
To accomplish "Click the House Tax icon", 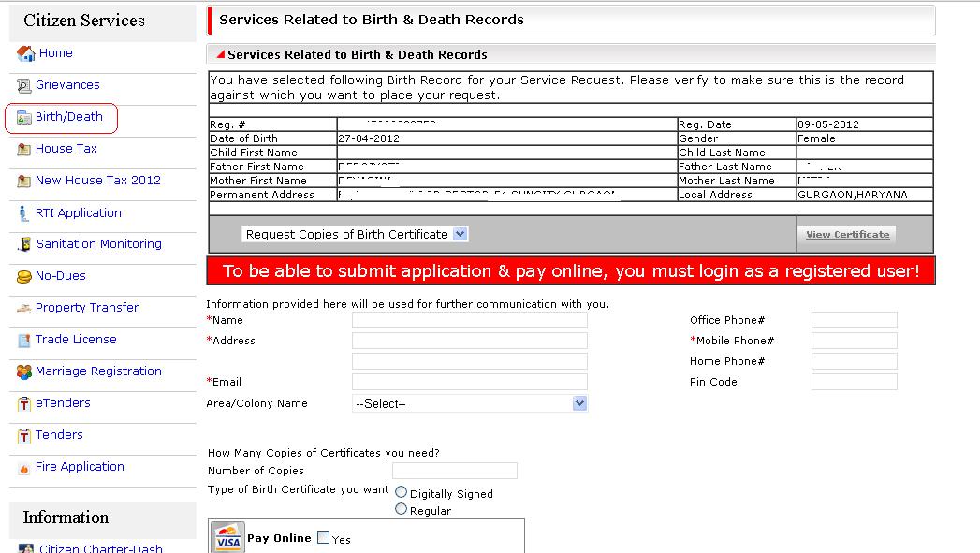I will 23,150.
